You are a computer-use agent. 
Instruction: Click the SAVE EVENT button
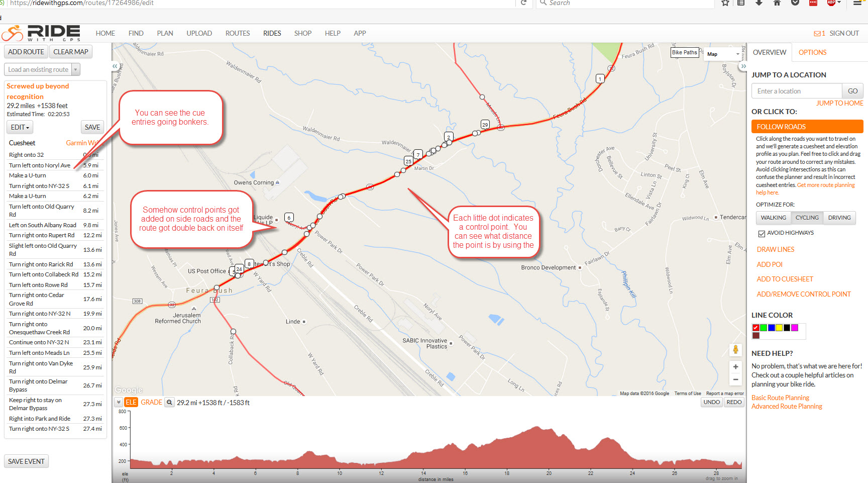click(26, 461)
